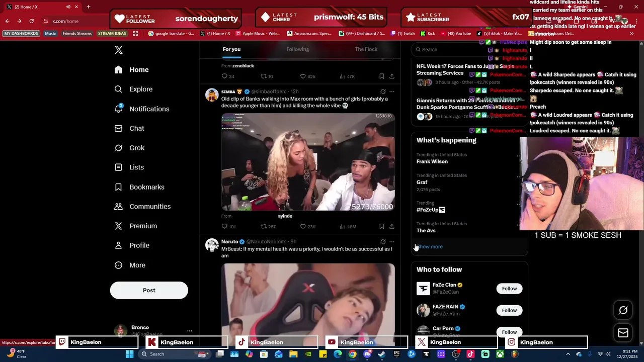The image size is (644, 362).
Task: Reply to SIMBA's post with 101 comments
Action: click(x=228, y=227)
